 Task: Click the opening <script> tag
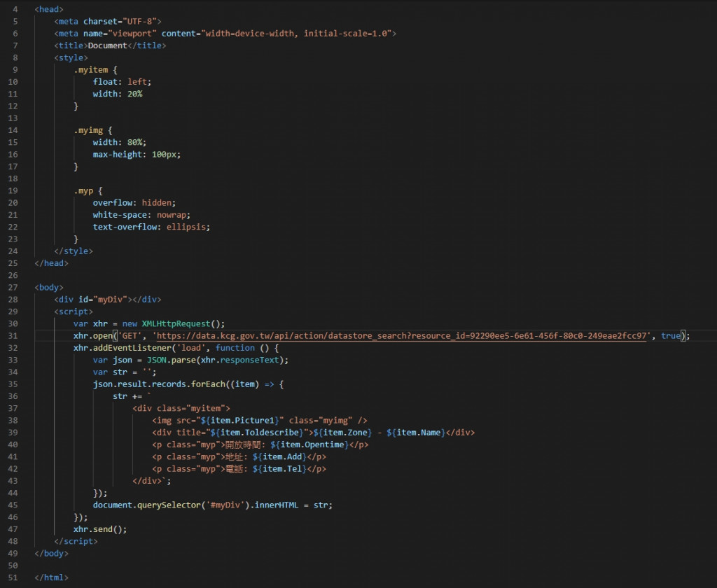73,311
